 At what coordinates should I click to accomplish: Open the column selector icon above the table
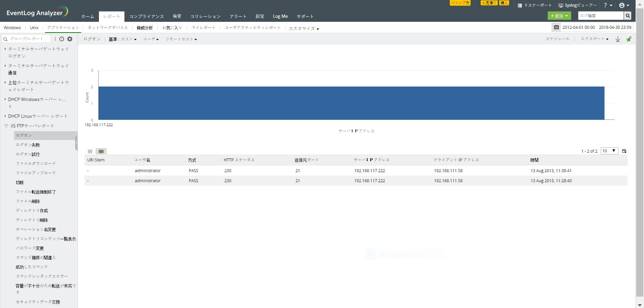[x=624, y=151]
